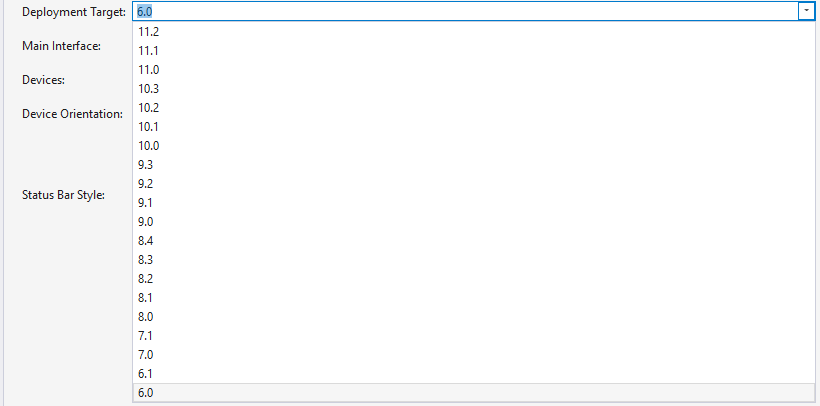
Task: Select 9.3 as deployment target
Action: click(146, 165)
